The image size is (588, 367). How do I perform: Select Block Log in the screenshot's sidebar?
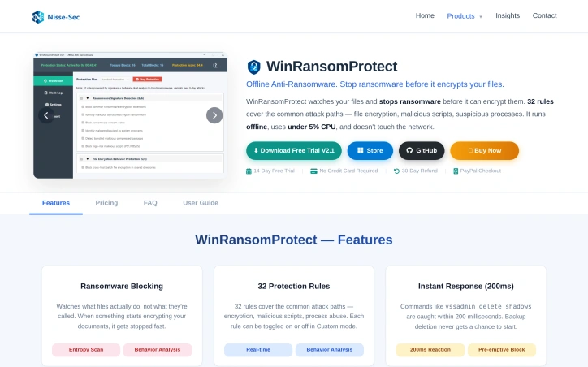coord(54,93)
